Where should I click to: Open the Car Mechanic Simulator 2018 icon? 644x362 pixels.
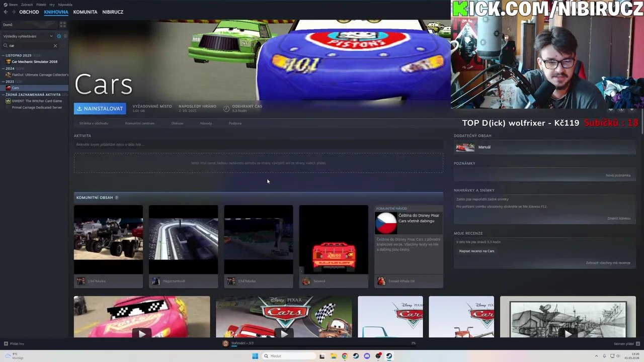point(8,62)
